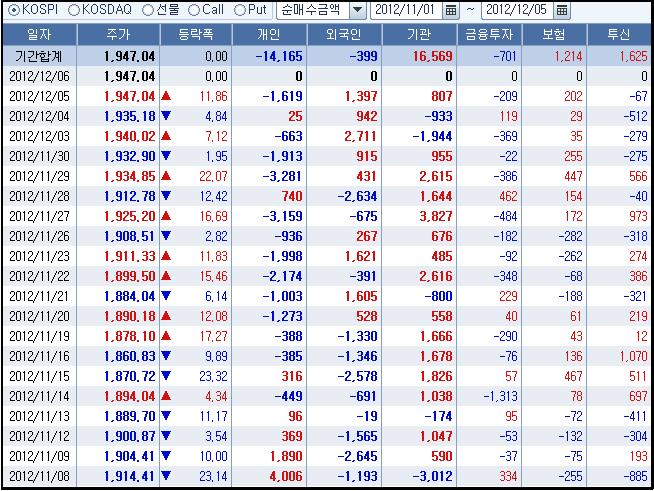Click the 기관 column header

[419, 34]
